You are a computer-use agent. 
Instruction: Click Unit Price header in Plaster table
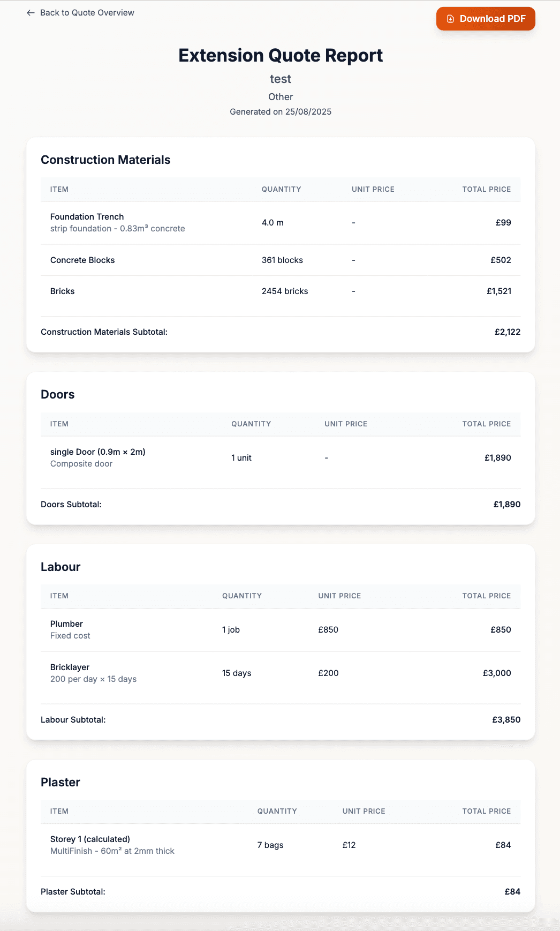364,811
